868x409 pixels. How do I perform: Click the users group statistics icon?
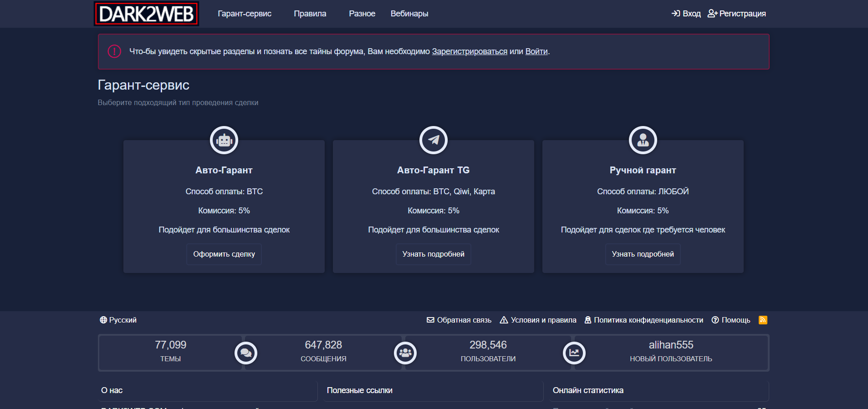[x=405, y=353]
